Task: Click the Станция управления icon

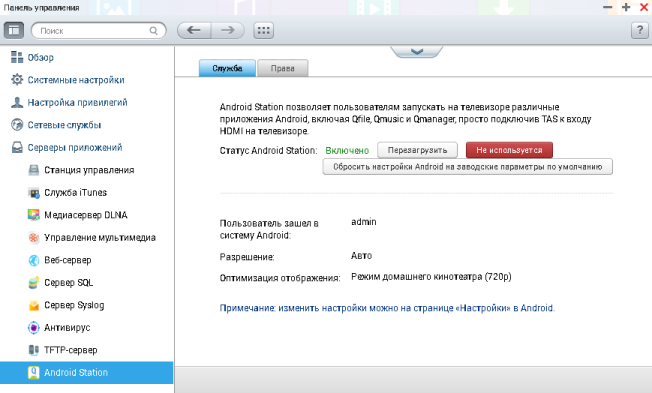Action: point(34,170)
